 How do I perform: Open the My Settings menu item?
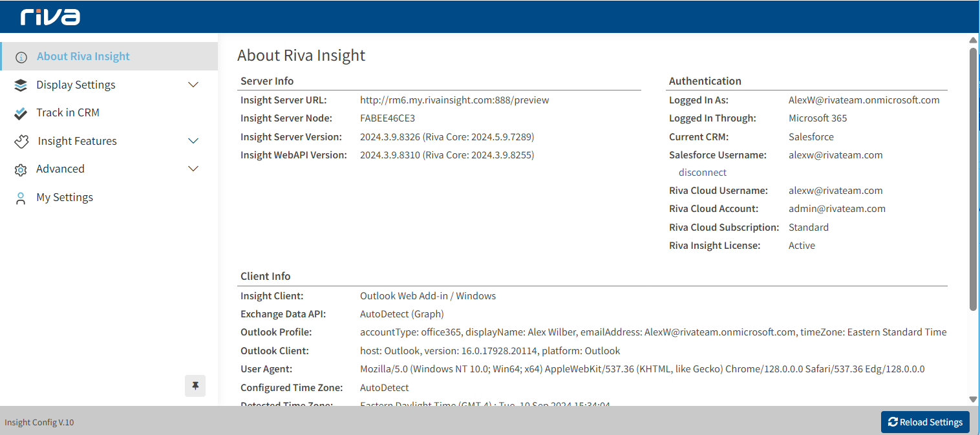click(x=109, y=197)
